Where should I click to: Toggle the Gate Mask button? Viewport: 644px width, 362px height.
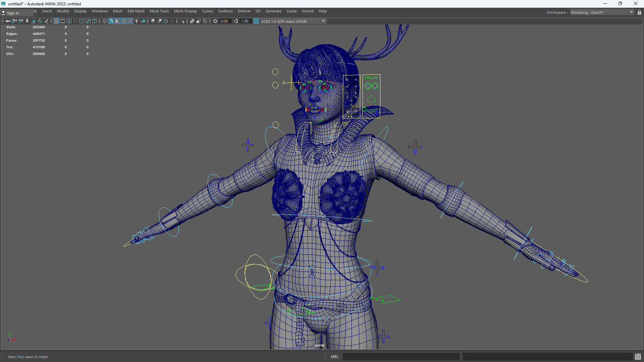75,21
